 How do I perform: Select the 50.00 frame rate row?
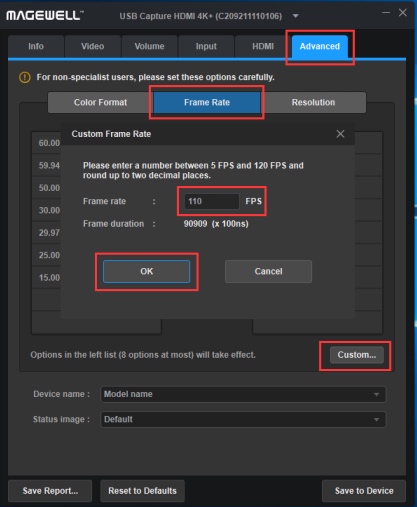[47, 188]
